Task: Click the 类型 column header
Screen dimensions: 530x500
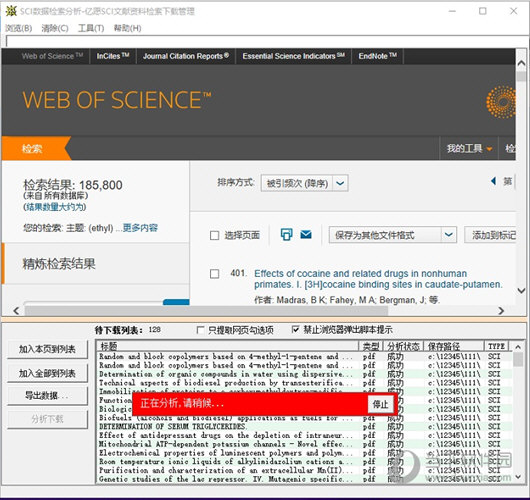Action: click(x=371, y=346)
